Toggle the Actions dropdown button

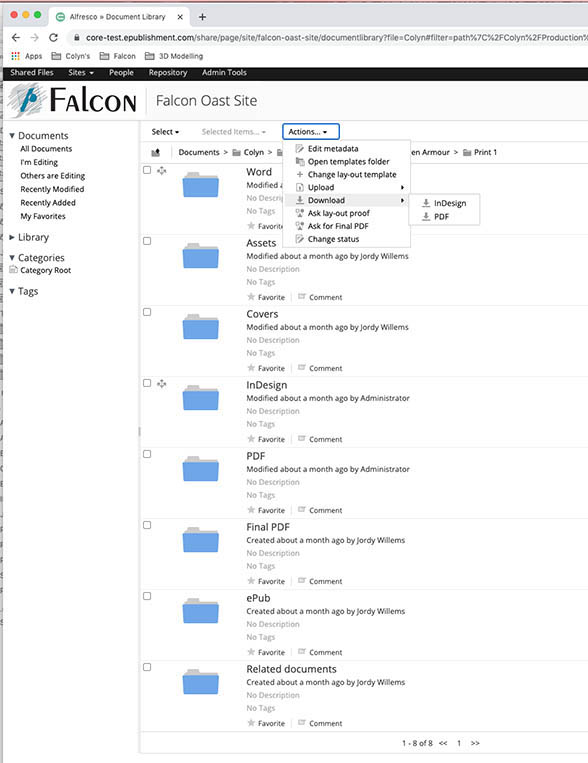(x=311, y=132)
